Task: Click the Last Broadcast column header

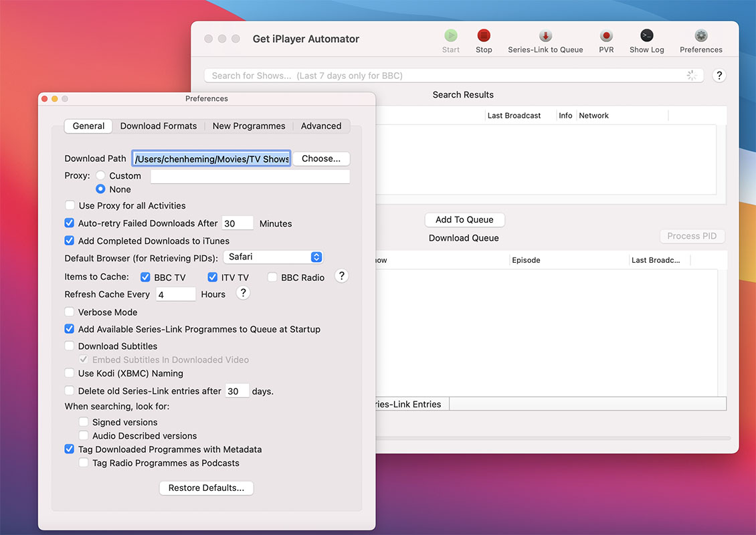Action: (514, 116)
